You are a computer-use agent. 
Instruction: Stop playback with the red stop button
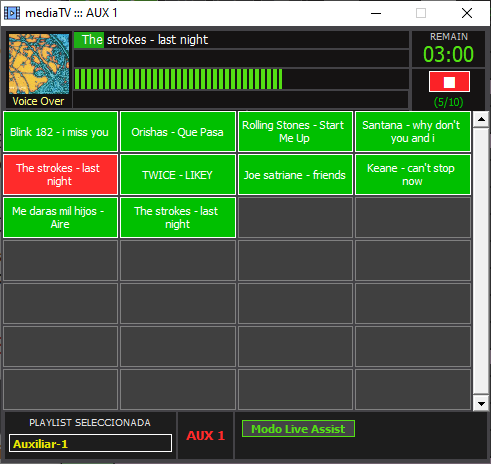(x=449, y=82)
